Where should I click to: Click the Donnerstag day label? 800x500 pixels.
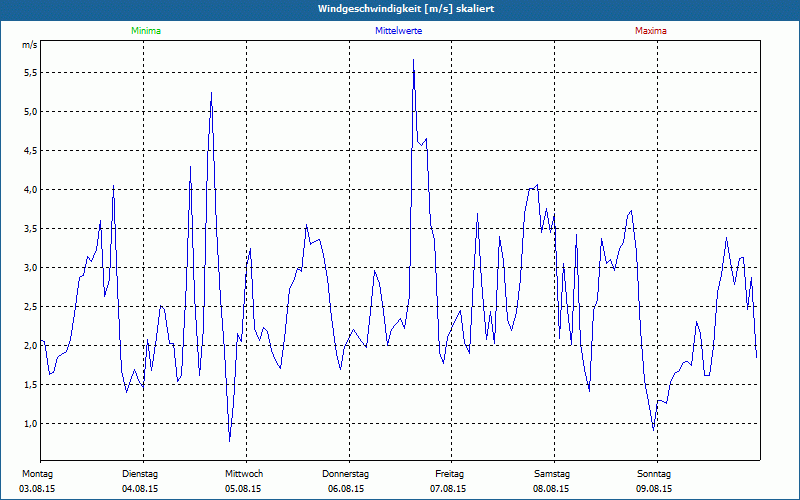tap(345, 474)
